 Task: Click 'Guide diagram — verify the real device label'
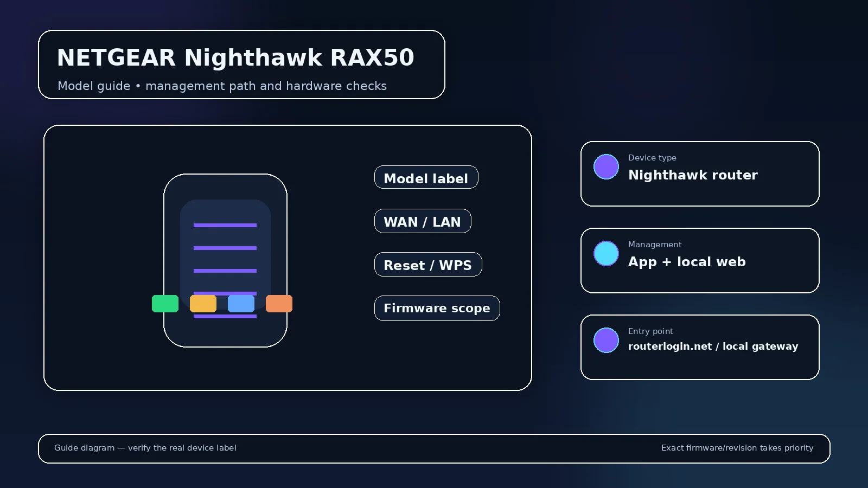[145, 448]
